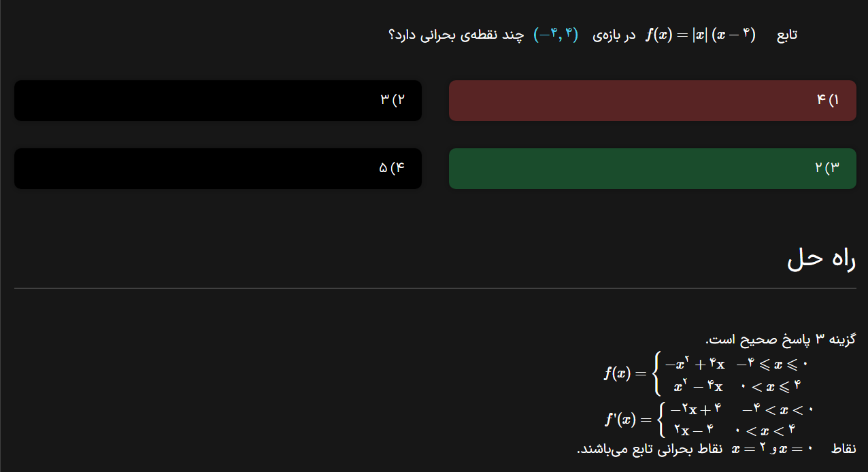The image size is (868, 472).
Task: Select answer option 2 with value ۳
Action: 218,101
